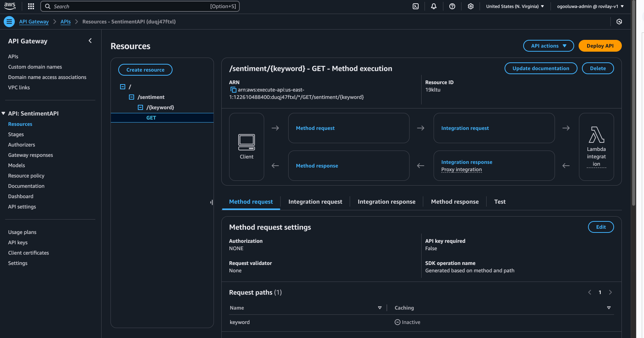This screenshot has height=338, width=644.
Task: Open Gateway responses in the sidebar
Action: 31,155
